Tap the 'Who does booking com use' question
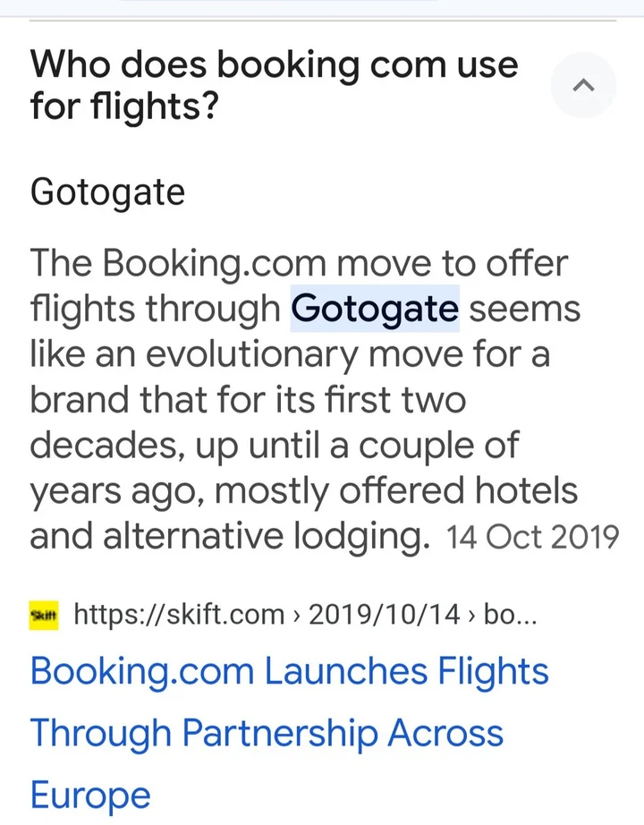Viewport: 644px width, 825px height. (274, 64)
